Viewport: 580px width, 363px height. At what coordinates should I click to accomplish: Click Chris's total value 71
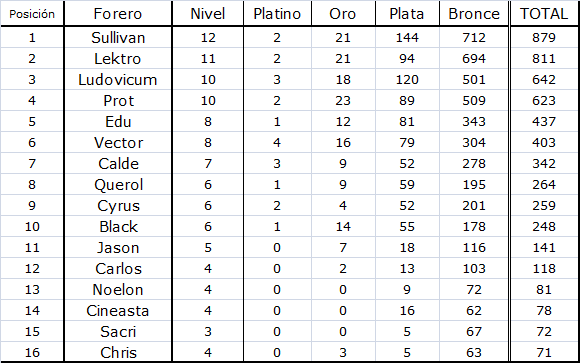[544, 352]
